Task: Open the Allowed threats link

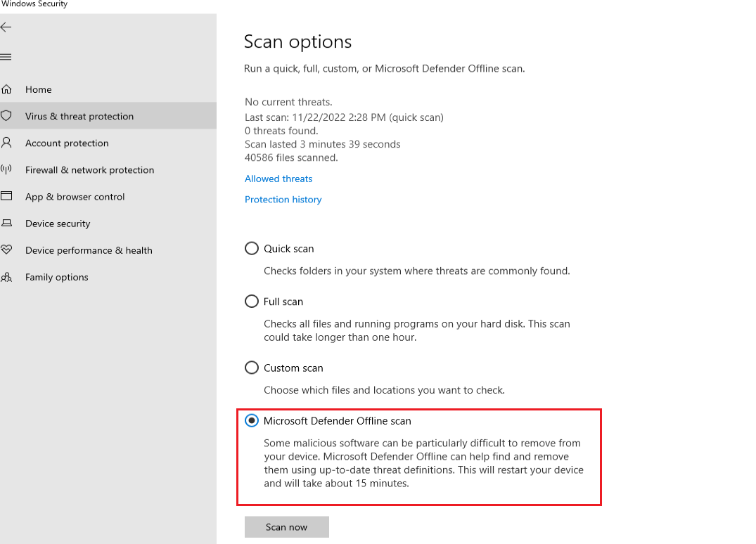Action: [x=278, y=179]
